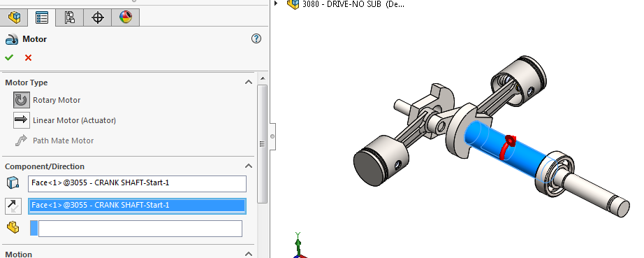
Task: Collapse the Motor Type section
Action: click(x=249, y=83)
